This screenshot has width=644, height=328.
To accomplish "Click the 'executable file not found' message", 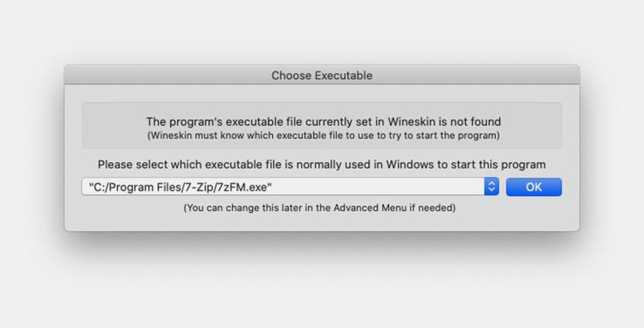I will coord(322,121).
